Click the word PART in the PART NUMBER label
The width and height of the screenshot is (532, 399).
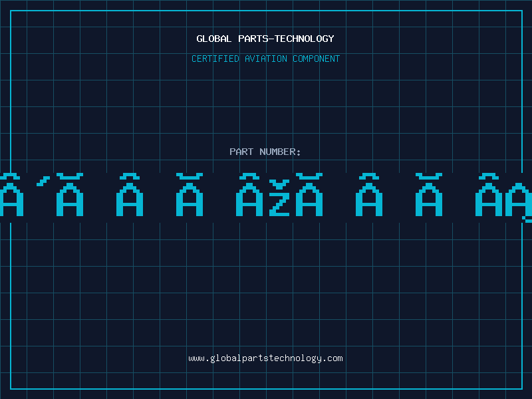click(x=241, y=152)
